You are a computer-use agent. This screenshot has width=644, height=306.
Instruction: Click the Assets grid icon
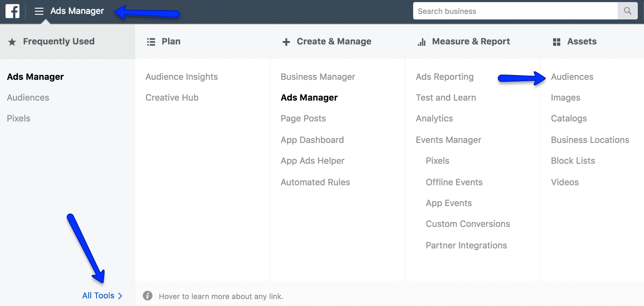[x=557, y=42]
